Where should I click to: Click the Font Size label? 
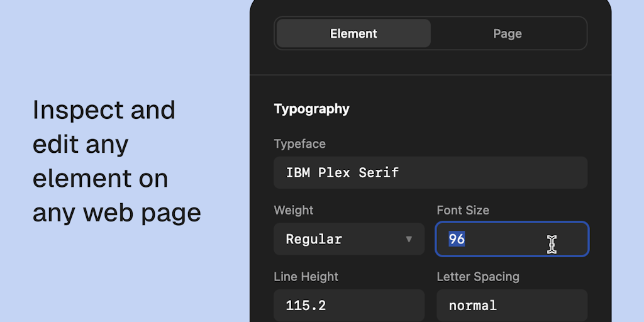[x=463, y=210]
